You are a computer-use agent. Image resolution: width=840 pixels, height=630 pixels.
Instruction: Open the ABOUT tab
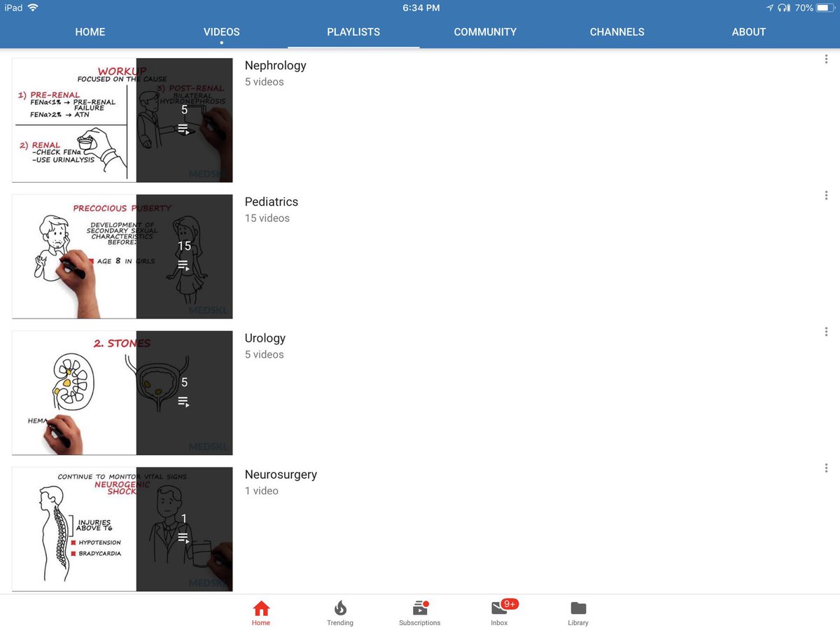749,32
